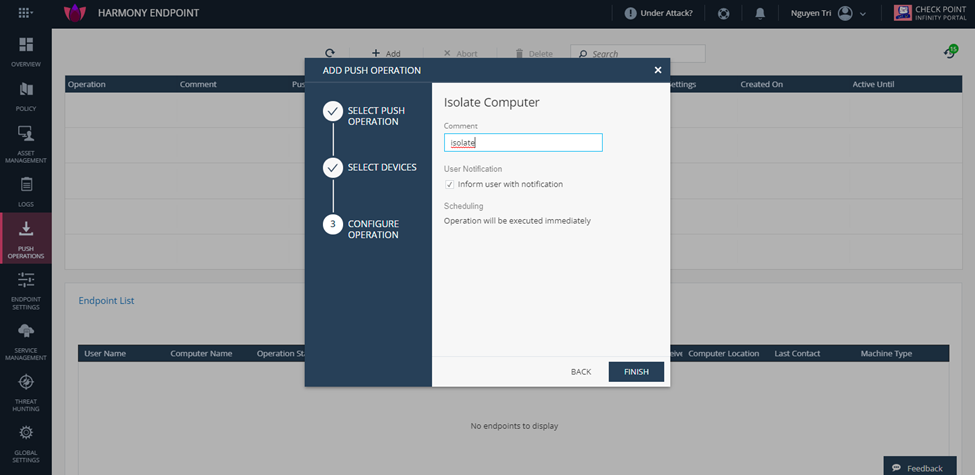
Task: Open Endpoint Settings in sidebar
Action: [25, 290]
